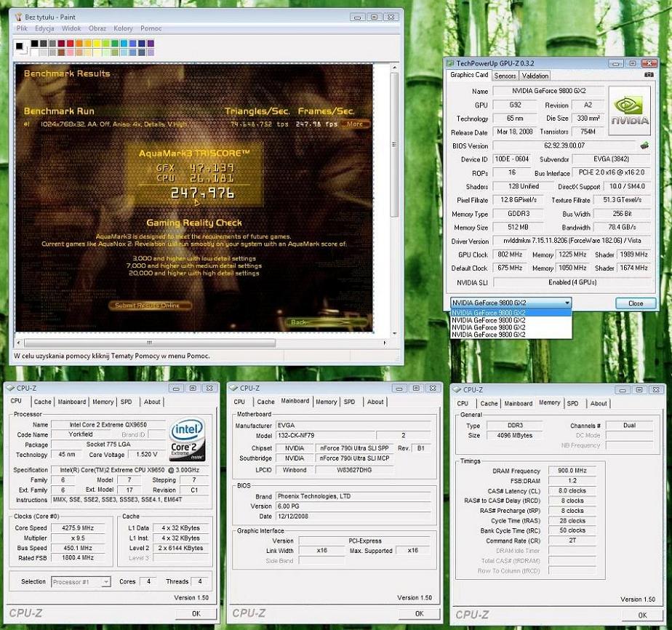The image size is (672, 630).
Task: Pick the yellow swatch in Paint palette
Action: [x=97, y=44]
